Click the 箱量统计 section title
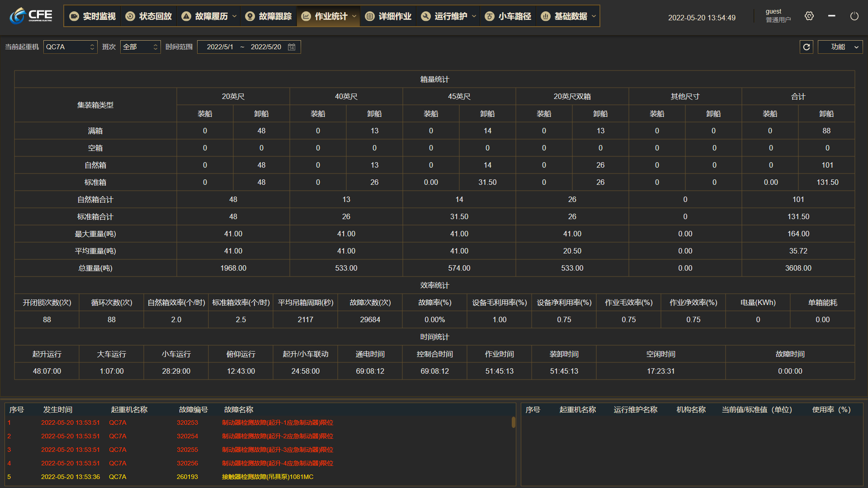The width and height of the screenshot is (868, 488). click(434, 79)
